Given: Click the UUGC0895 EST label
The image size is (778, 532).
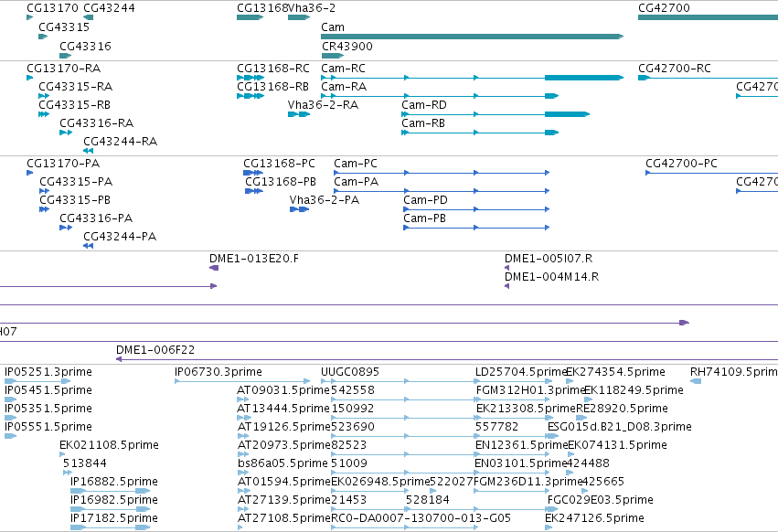Looking at the screenshot, I should tap(350, 372).
